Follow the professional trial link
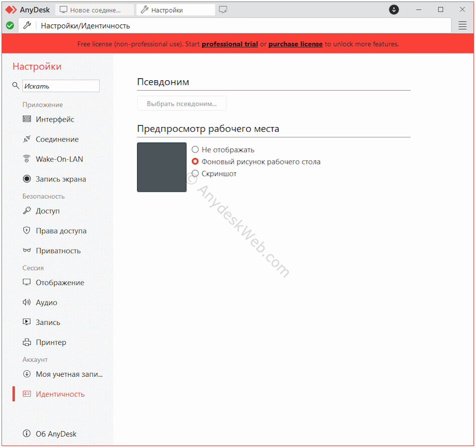This screenshot has width=476, height=448. pyautogui.click(x=230, y=44)
